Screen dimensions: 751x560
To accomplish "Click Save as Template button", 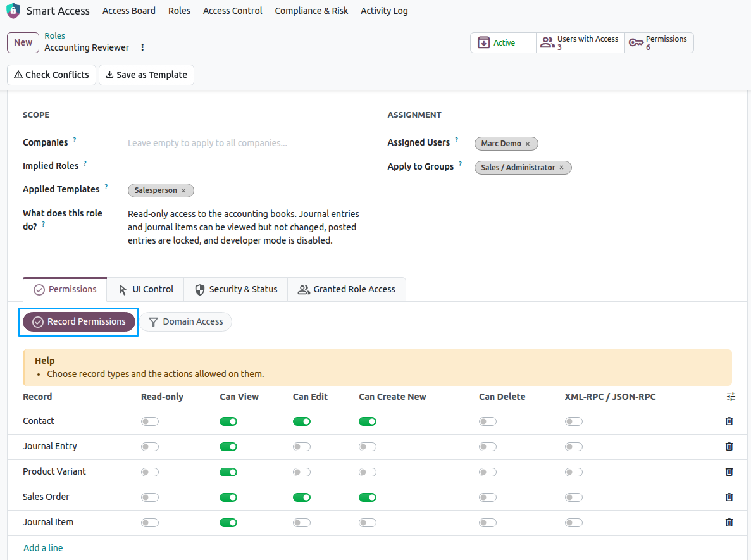I will pos(147,75).
